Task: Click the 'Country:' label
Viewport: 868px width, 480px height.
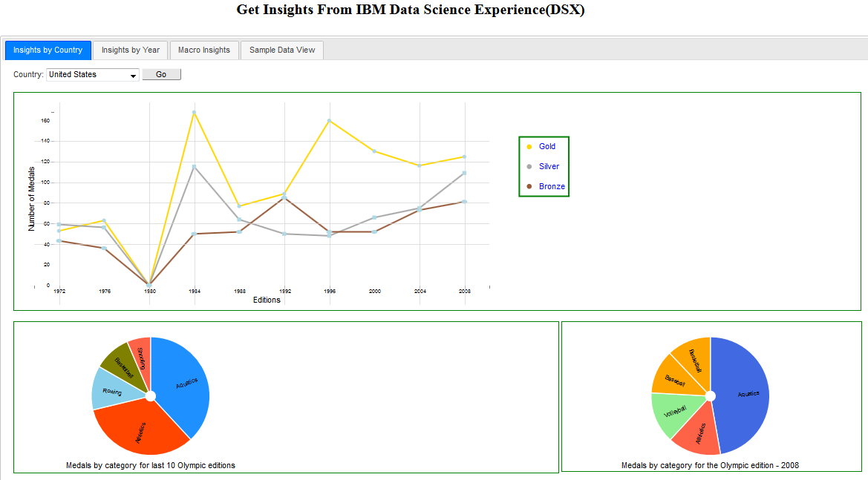Action: (28, 75)
